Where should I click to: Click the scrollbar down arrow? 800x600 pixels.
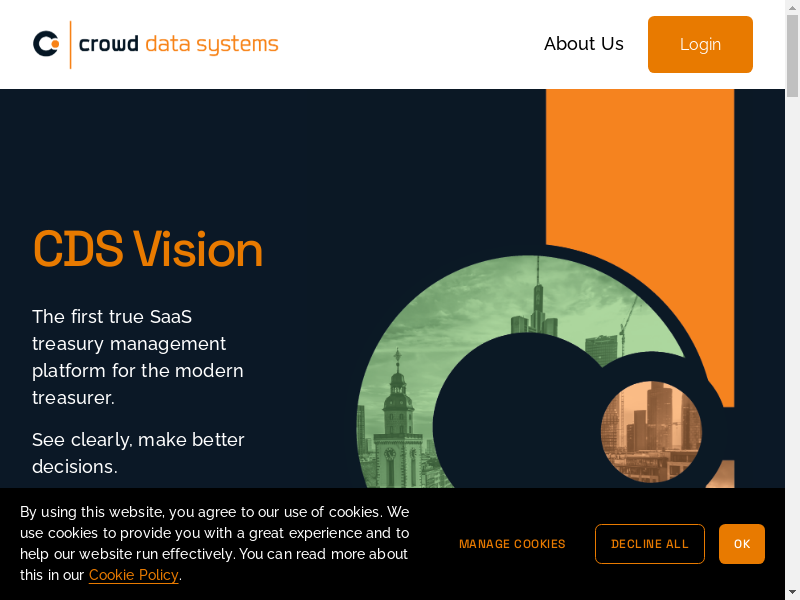coord(792,593)
